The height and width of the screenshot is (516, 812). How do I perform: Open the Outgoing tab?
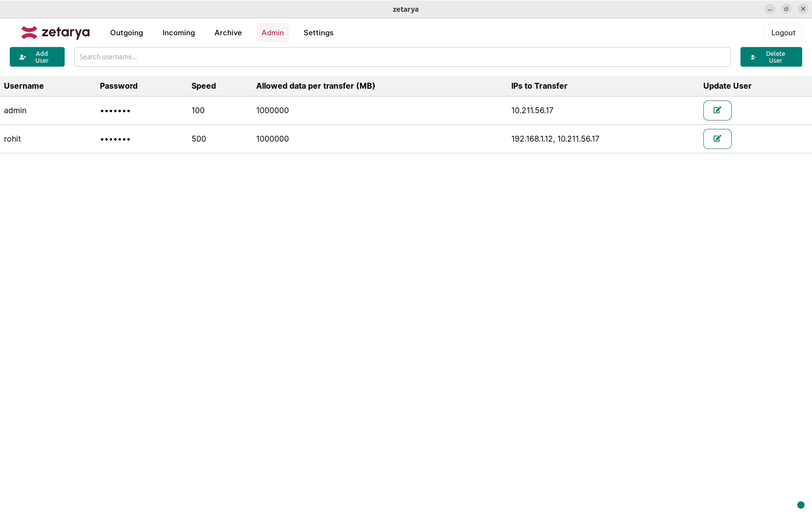click(x=126, y=33)
